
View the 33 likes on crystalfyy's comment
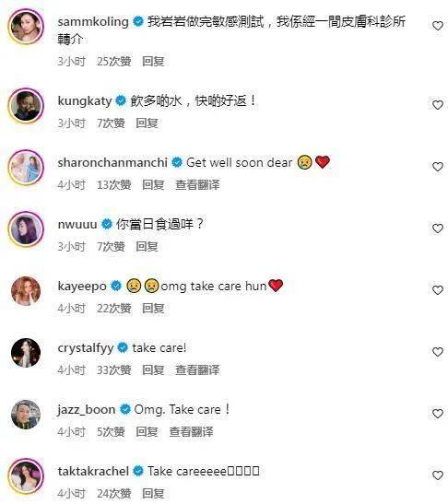(x=114, y=370)
